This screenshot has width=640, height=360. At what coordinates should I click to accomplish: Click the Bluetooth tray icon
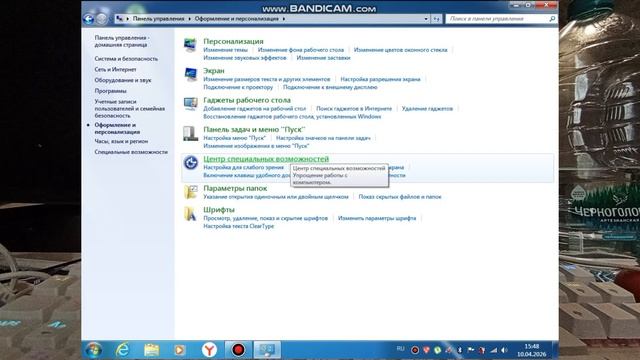point(460,350)
